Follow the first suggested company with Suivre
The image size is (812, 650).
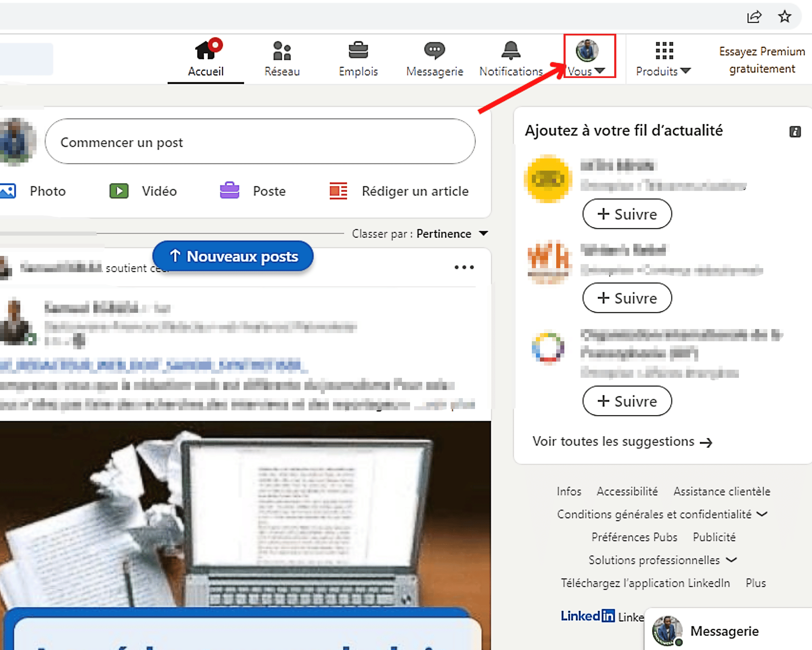pos(627,214)
